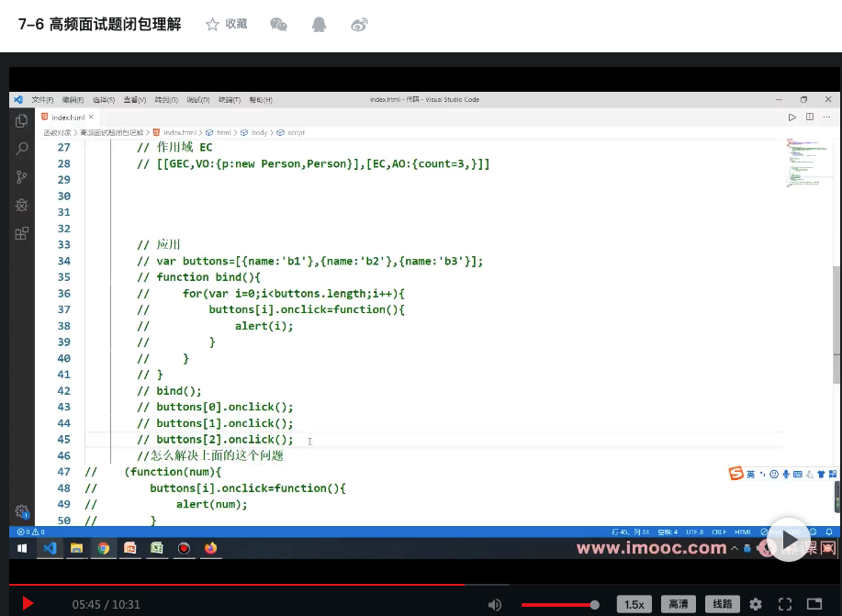This screenshot has width=842, height=616.
Task: Click the VS Code taskbar icon
Action: pos(50,548)
